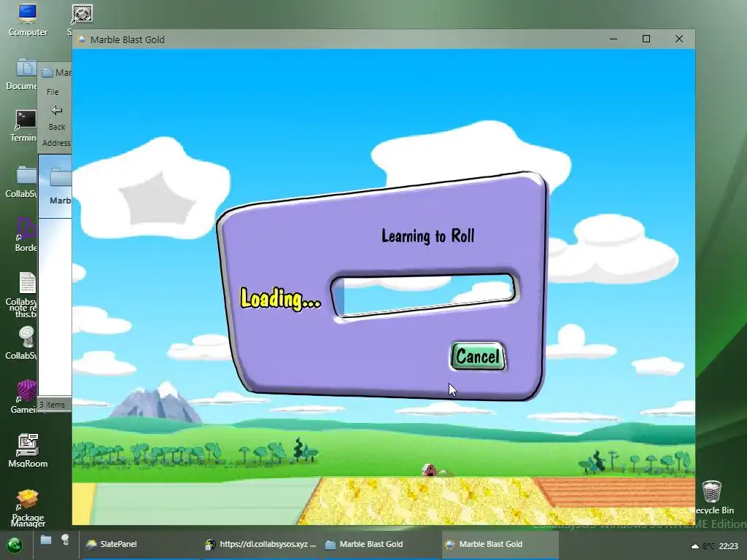The height and width of the screenshot is (560, 747).
Task: Click the clock showing 22:23
Action: point(729,546)
